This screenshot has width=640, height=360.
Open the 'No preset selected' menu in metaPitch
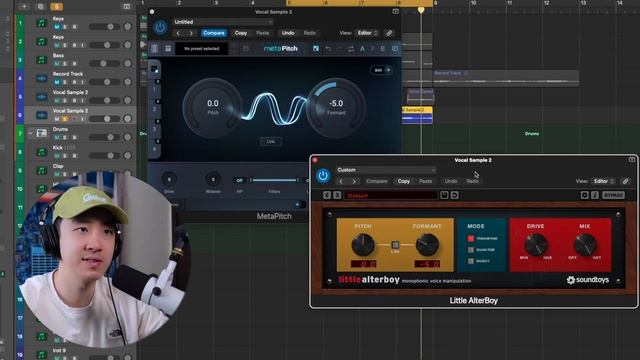pos(202,49)
